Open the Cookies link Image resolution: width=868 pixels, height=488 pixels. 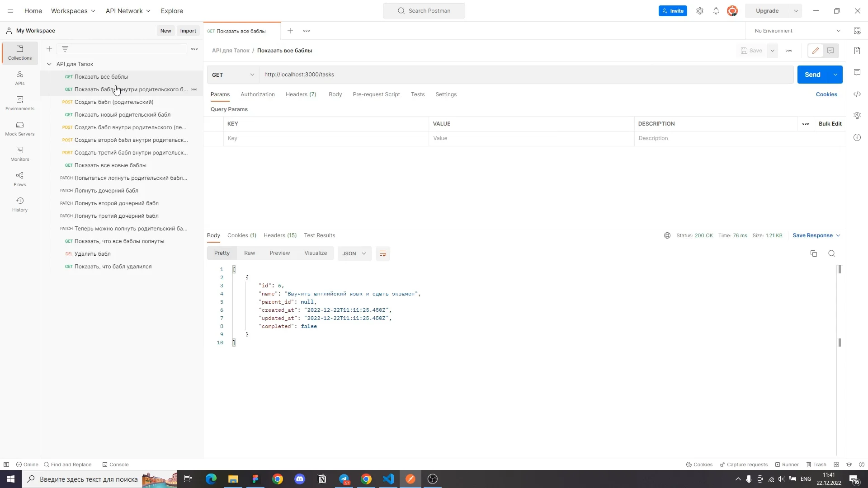(826, 94)
